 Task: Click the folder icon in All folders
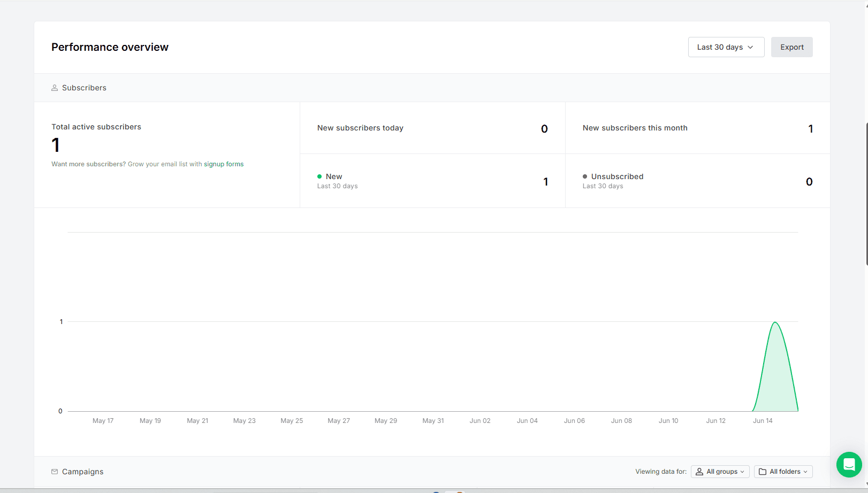[763, 472]
